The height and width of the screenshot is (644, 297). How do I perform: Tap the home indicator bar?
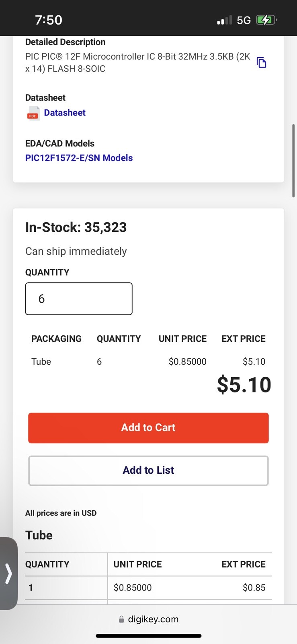(x=148, y=636)
